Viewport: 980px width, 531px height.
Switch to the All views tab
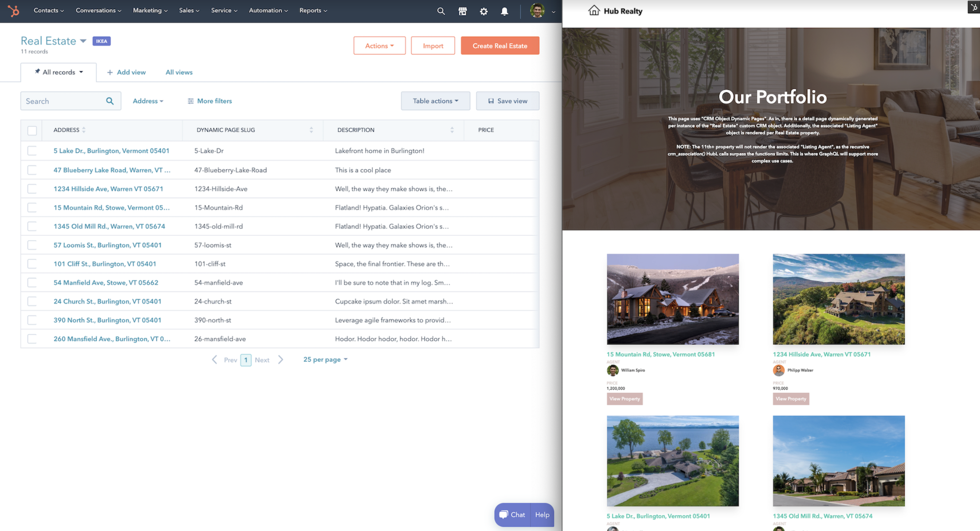179,72
